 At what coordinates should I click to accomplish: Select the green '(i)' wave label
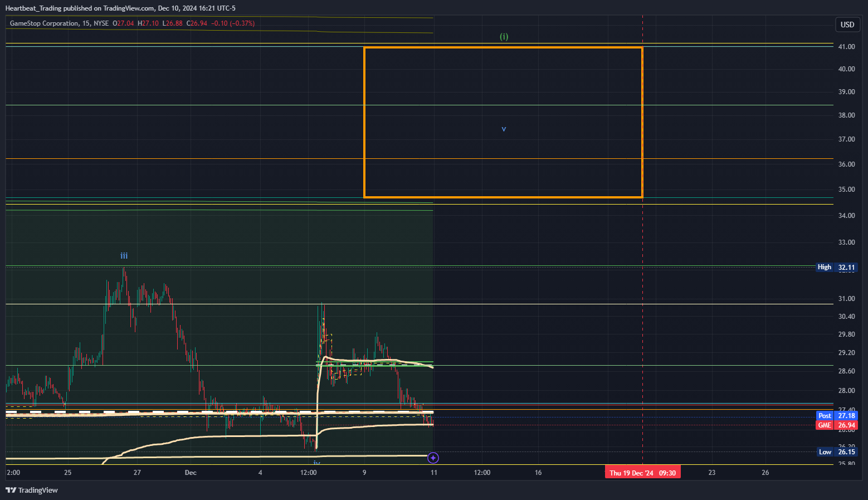pyautogui.click(x=504, y=37)
